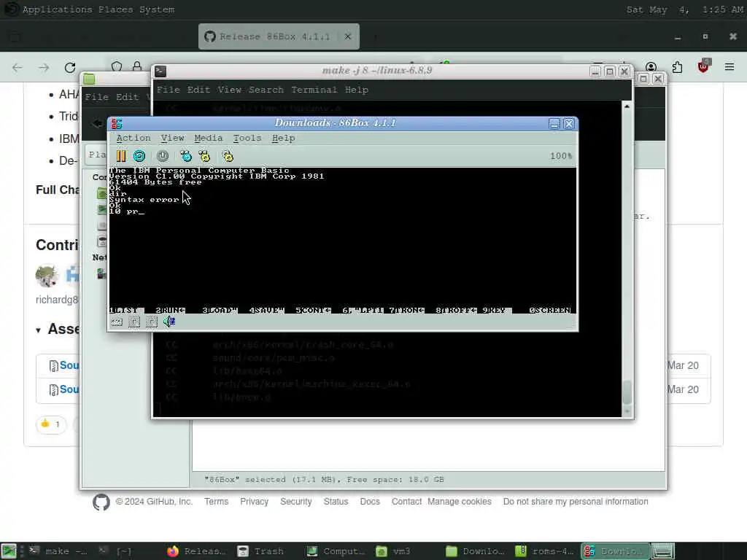Image resolution: width=747 pixels, height=560 pixels.
Task: Open the Status footer link
Action: (x=336, y=502)
